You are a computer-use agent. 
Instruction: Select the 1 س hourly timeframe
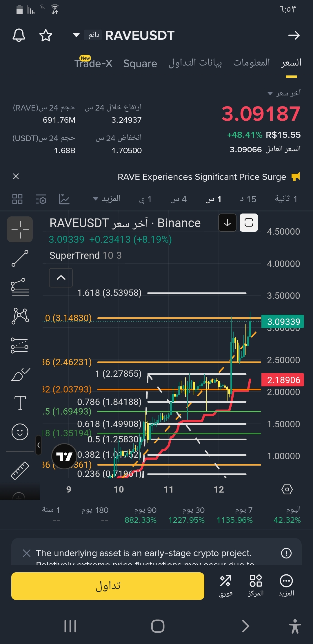coord(213,199)
